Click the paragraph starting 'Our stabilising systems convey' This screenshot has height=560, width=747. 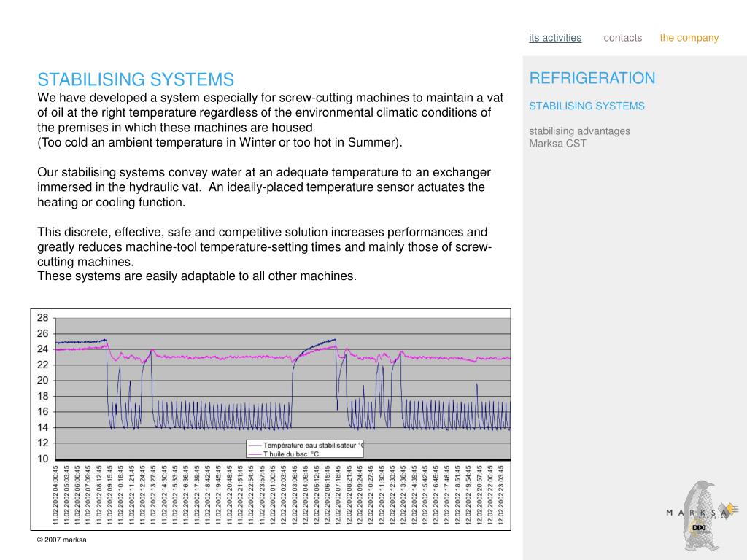tap(264, 187)
